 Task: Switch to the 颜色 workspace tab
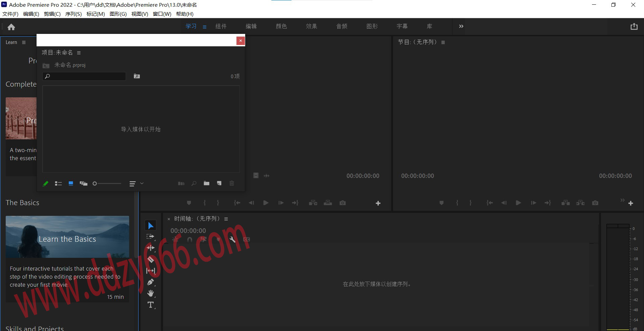coord(281,26)
